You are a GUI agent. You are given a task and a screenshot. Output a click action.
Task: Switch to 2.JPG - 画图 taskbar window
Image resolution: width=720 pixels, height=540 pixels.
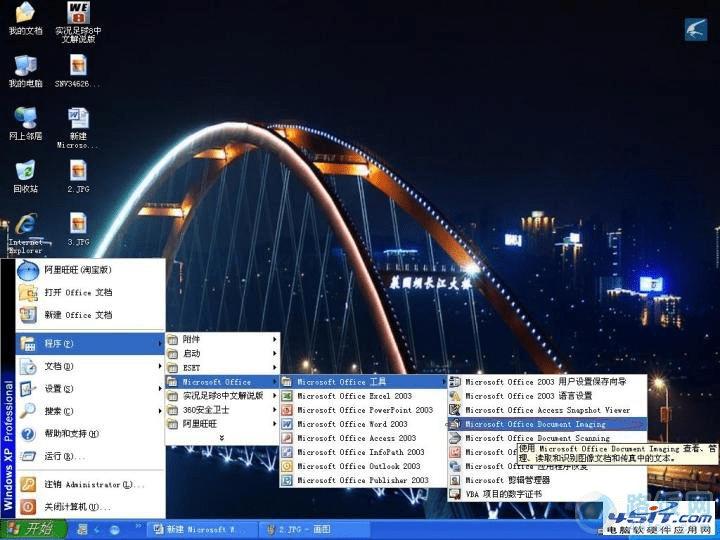pos(300,529)
